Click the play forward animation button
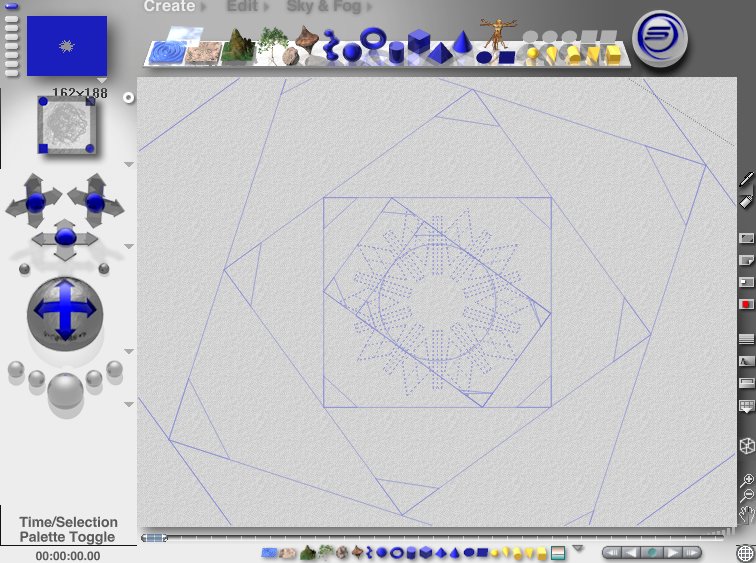Viewport: 756px width, 563px height. click(672, 552)
